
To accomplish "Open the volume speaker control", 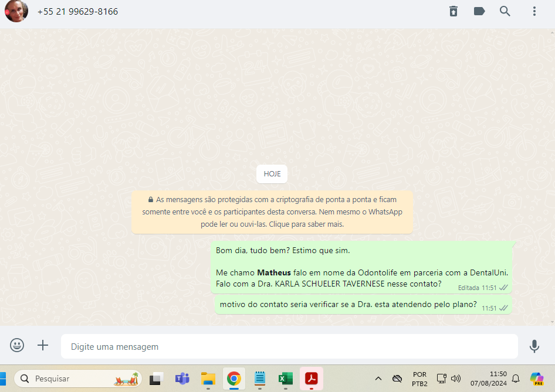I will coord(456,379).
